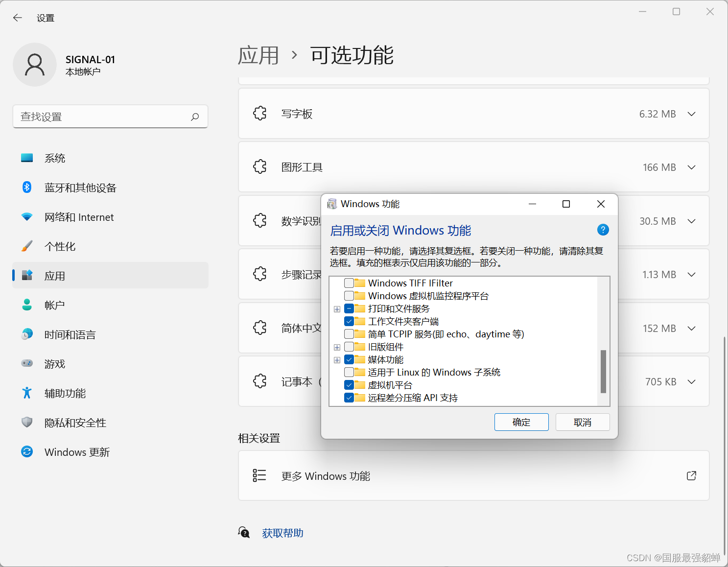Check the 旧版组件 checkbox
Image resolution: width=728 pixels, height=567 pixels.
[x=349, y=347]
